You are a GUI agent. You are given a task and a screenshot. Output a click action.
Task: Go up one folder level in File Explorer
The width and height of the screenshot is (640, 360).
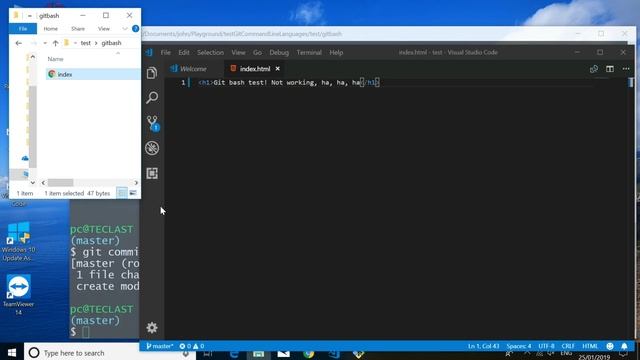(x=55, y=43)
